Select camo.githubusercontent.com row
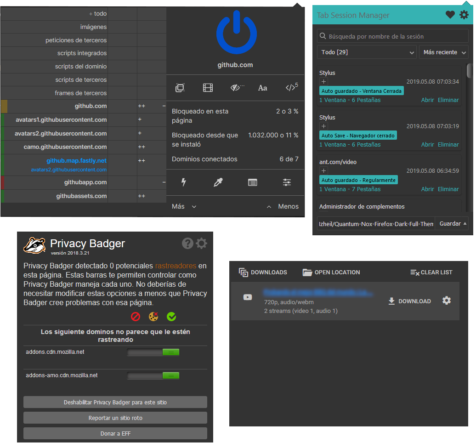 point(84,147)
